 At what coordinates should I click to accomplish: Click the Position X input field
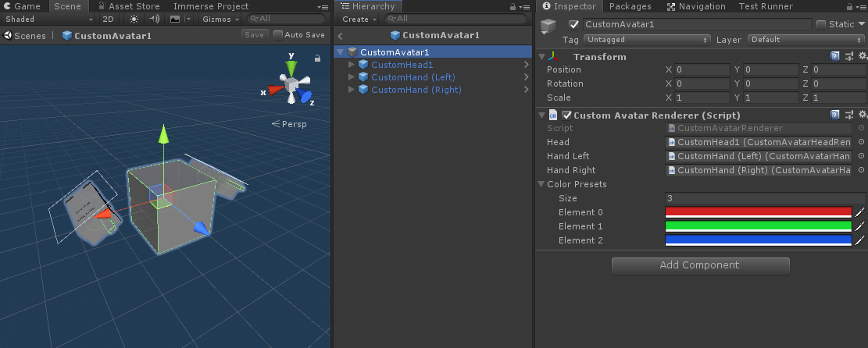click(x=702, y=69)
